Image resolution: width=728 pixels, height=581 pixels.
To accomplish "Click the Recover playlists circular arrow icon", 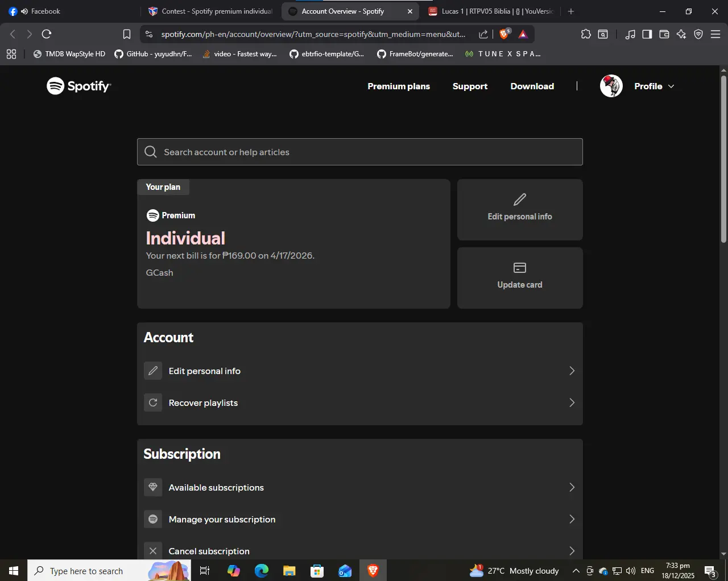I will click(x=153, y=402).
